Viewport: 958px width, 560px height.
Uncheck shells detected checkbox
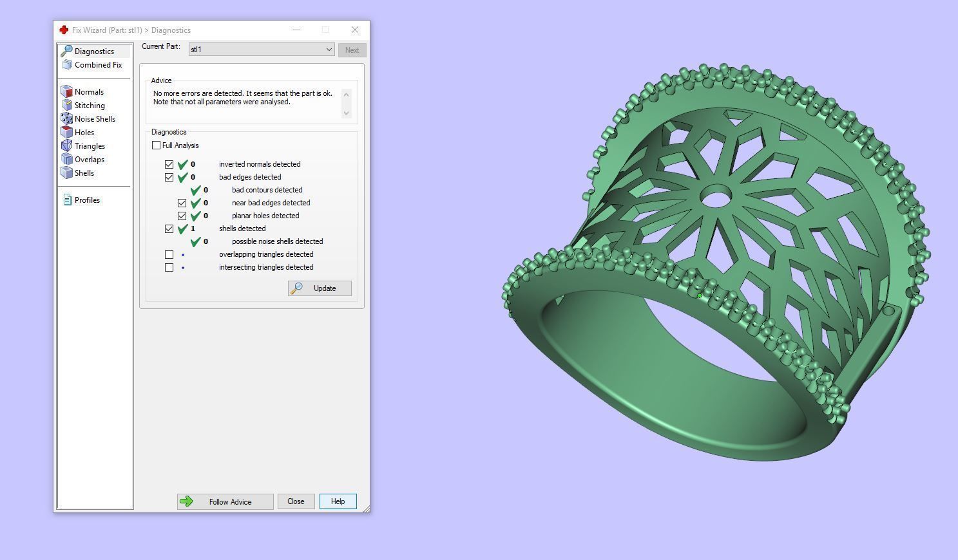tap(169, 229)
